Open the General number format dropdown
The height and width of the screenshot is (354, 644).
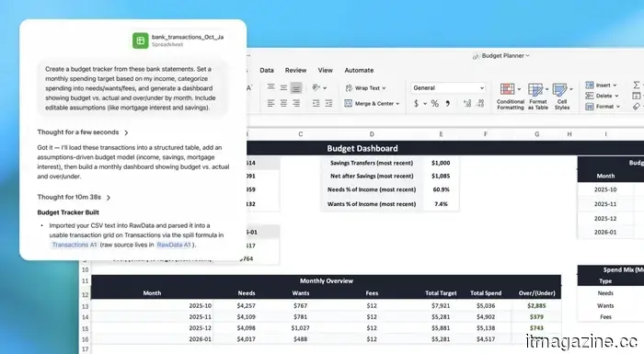point(448,88)
